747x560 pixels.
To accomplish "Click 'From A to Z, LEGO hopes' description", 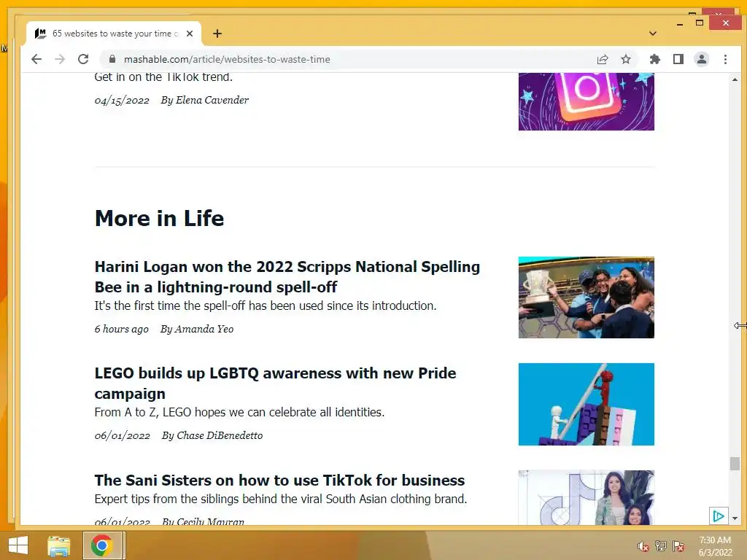I will point(239,413).
